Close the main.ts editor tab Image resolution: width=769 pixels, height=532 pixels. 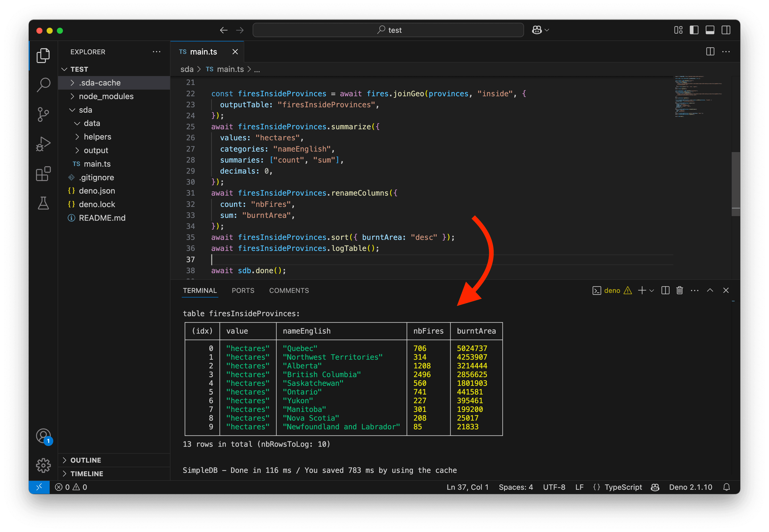(x=235, y=52)
